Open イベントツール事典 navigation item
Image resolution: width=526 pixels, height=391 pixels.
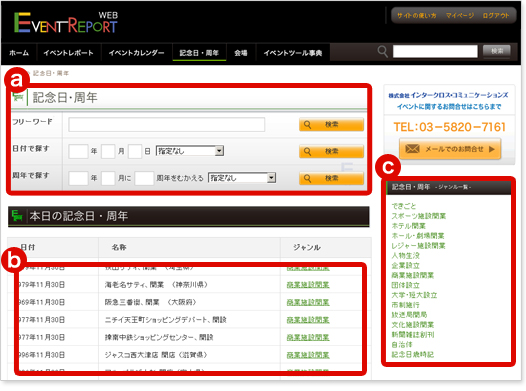pyautogui.click(x=293, y=53)
